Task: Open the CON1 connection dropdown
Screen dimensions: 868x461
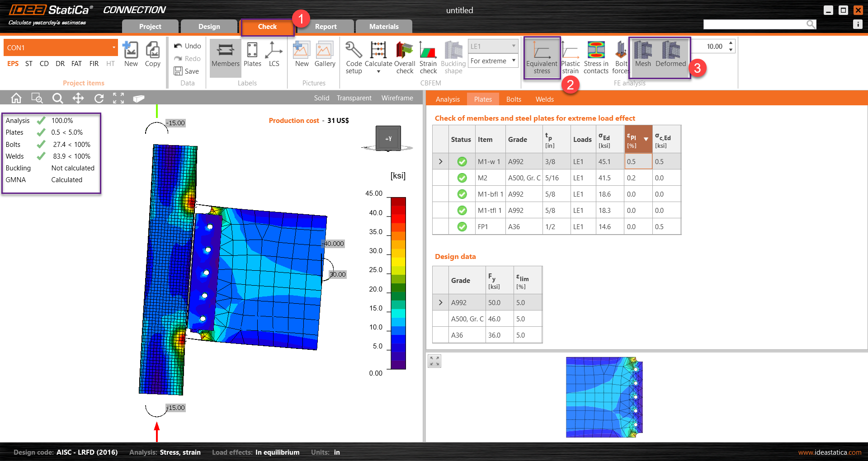Action: 113,47
